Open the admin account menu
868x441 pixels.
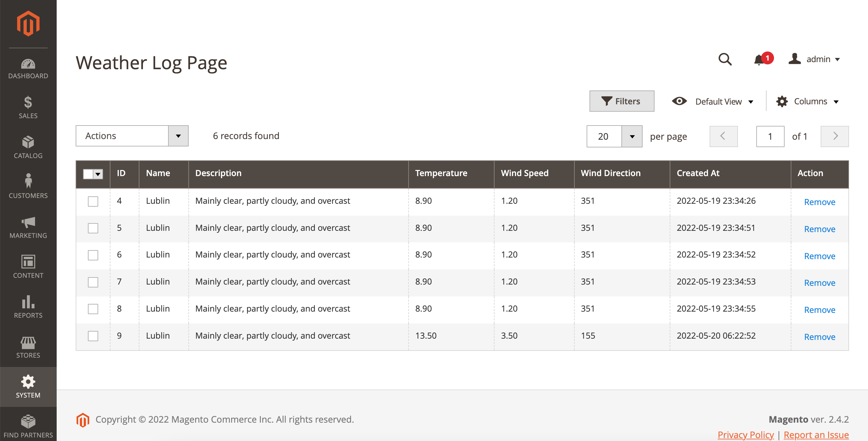pyautogui.click(x=814, y=59)
